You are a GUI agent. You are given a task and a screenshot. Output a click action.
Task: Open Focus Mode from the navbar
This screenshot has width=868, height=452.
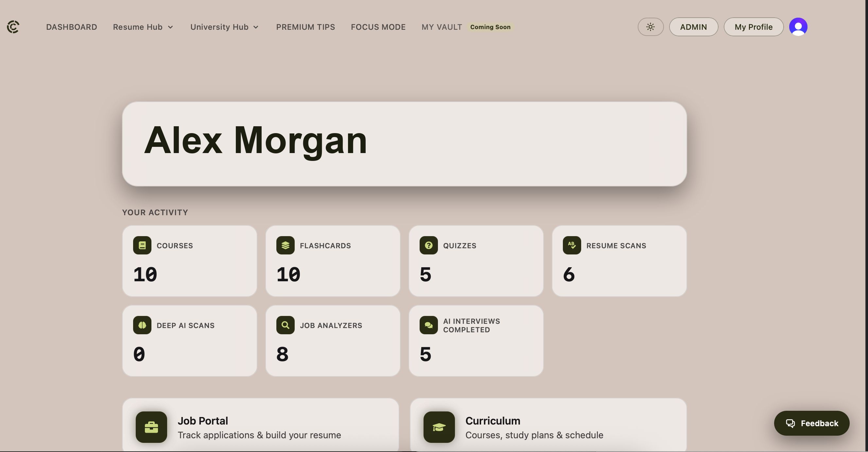[378, 27]
